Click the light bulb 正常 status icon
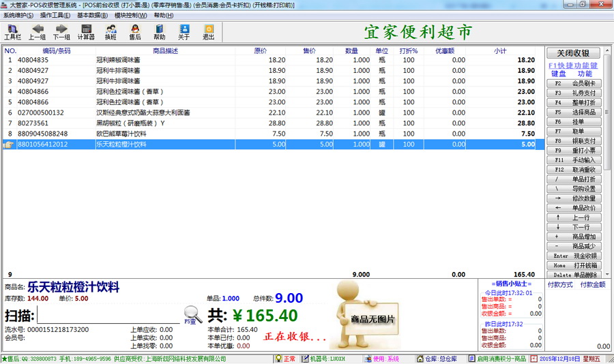Viewport: 614px width, 364px height. [x=279, y=359]
